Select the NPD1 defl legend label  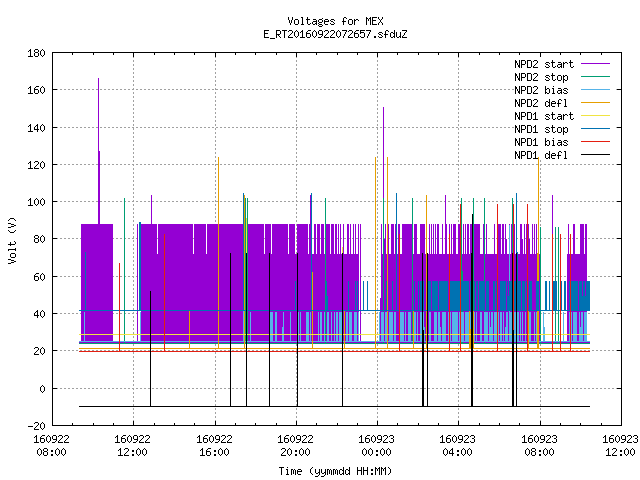541,155
